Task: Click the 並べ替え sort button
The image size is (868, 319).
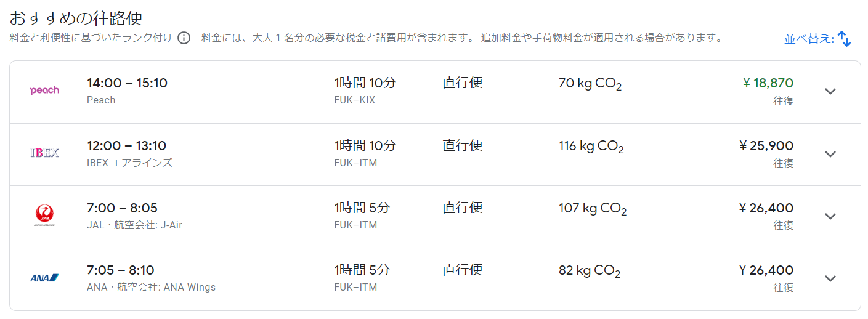Action: [x=809, y=39]
